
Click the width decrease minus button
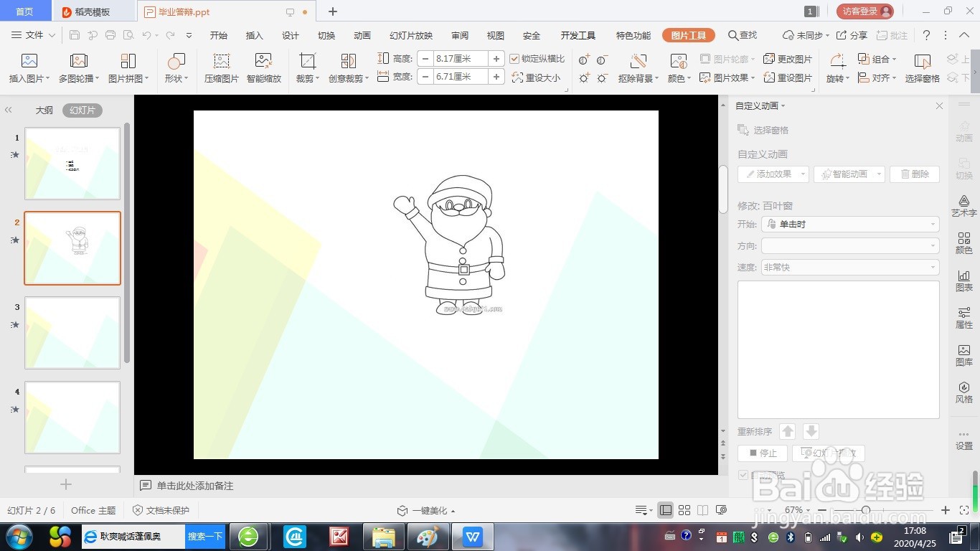pos(425,76)
